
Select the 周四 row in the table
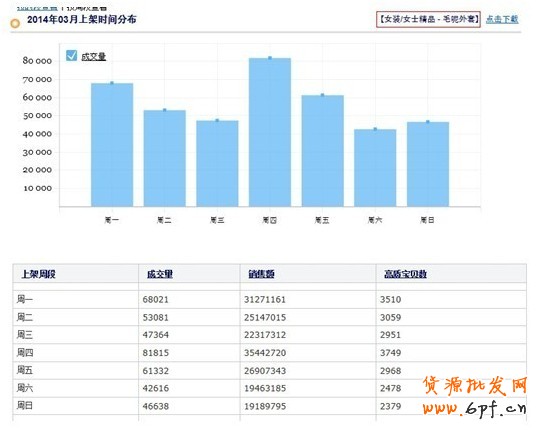pyautogui.click(x=270, y=353)
